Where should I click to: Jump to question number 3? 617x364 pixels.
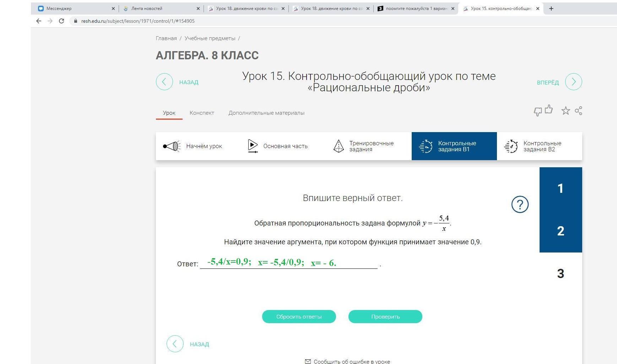pos(561,274)
